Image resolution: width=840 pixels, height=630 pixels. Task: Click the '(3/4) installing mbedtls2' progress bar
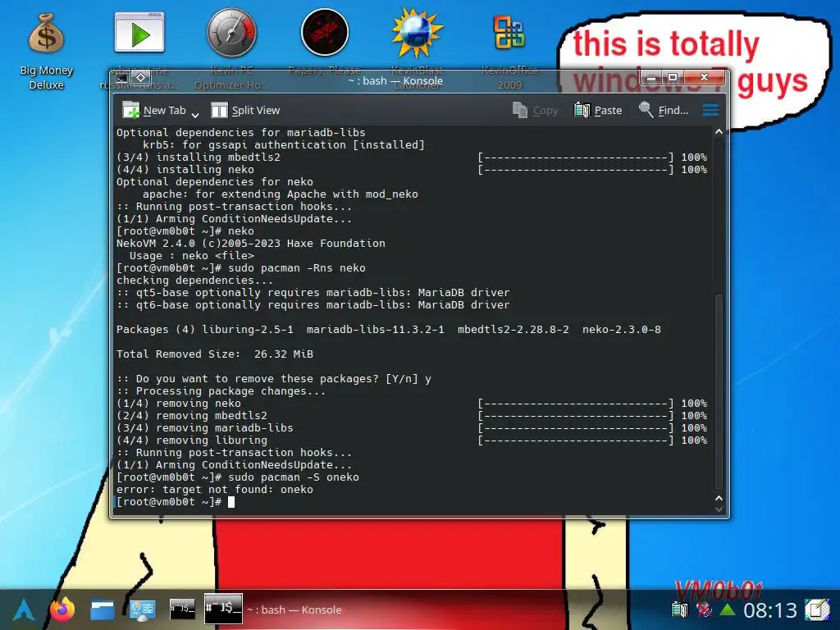pyautogui.click(x=576, y=157)
